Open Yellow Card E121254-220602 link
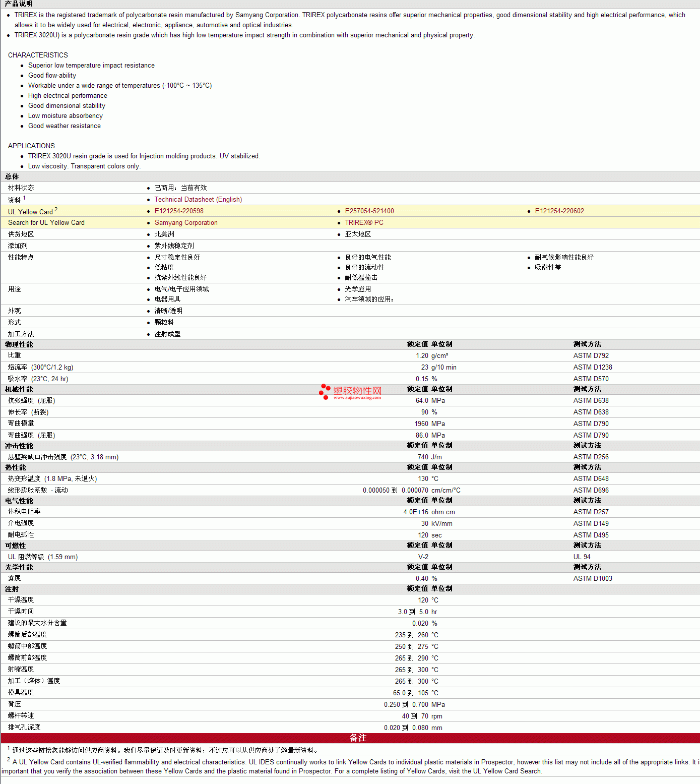Image resolution: width=700 pixels, height=784 pixels. tap(559, 211)
